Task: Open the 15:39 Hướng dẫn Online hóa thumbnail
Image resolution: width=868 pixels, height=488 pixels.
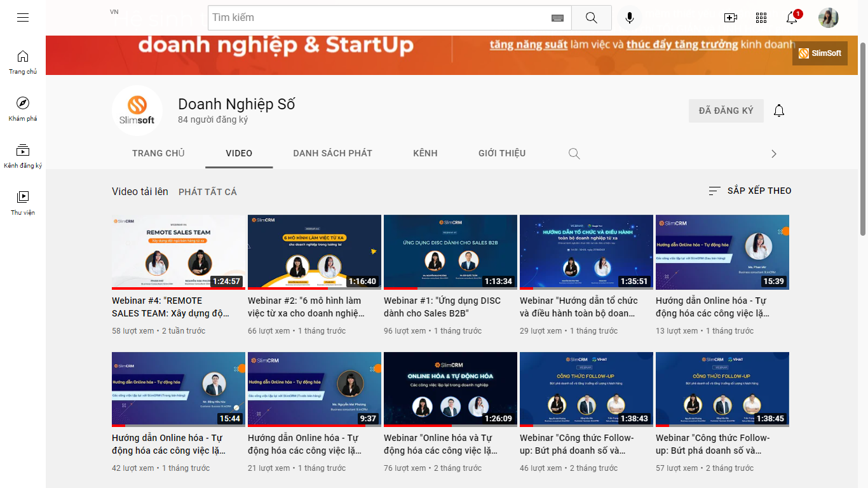Action: tap(722, 252)
